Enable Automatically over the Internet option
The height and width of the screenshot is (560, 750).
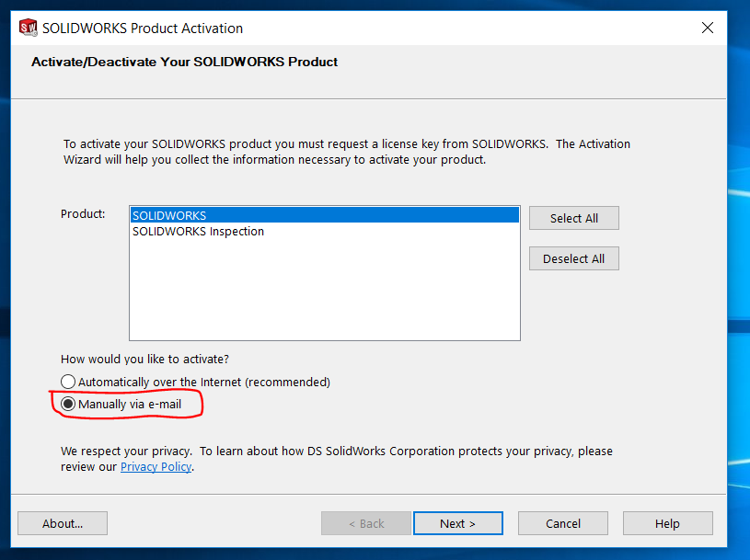tap(68, 382)
